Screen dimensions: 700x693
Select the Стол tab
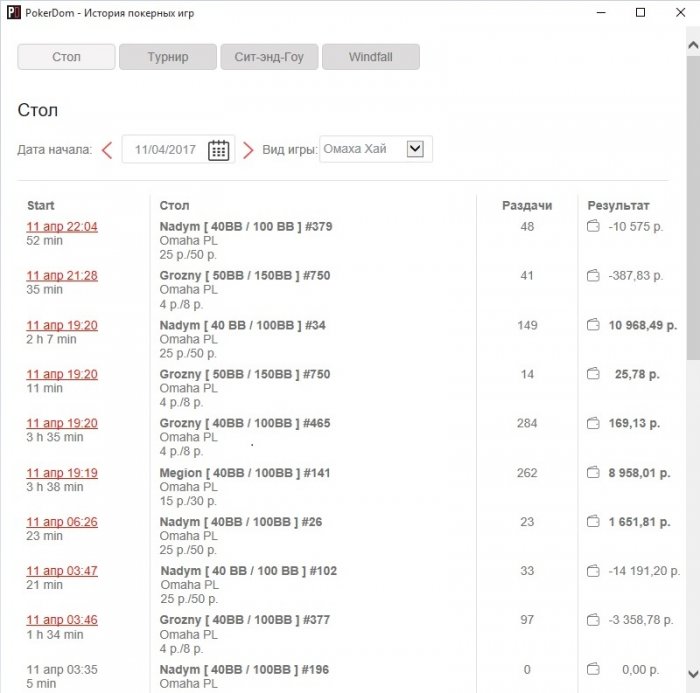66,57
